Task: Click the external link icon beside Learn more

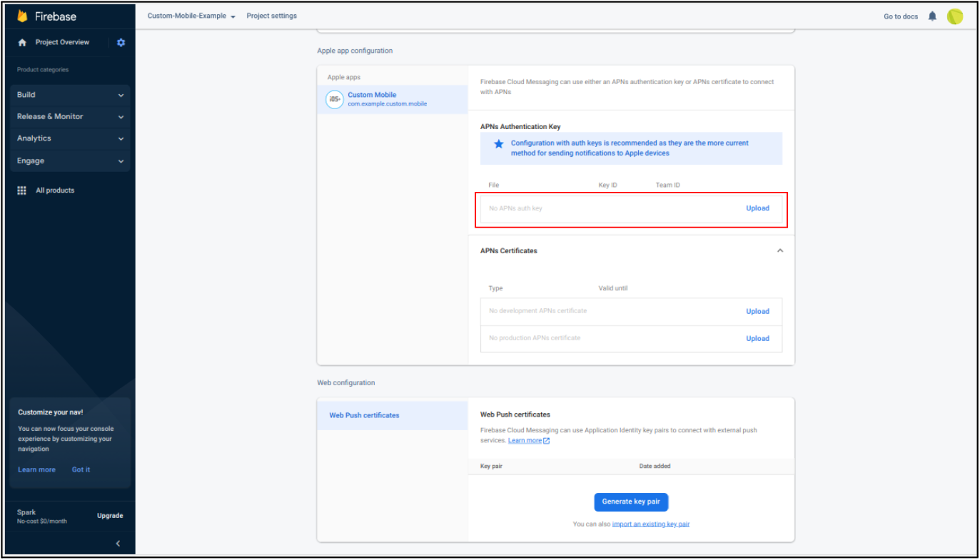Action: [547, 441]
